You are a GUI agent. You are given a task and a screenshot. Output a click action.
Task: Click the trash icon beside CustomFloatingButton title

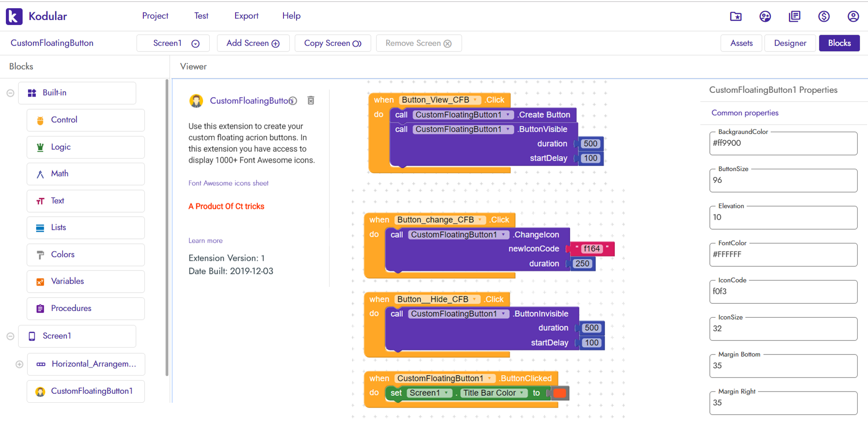coord(311,100)
